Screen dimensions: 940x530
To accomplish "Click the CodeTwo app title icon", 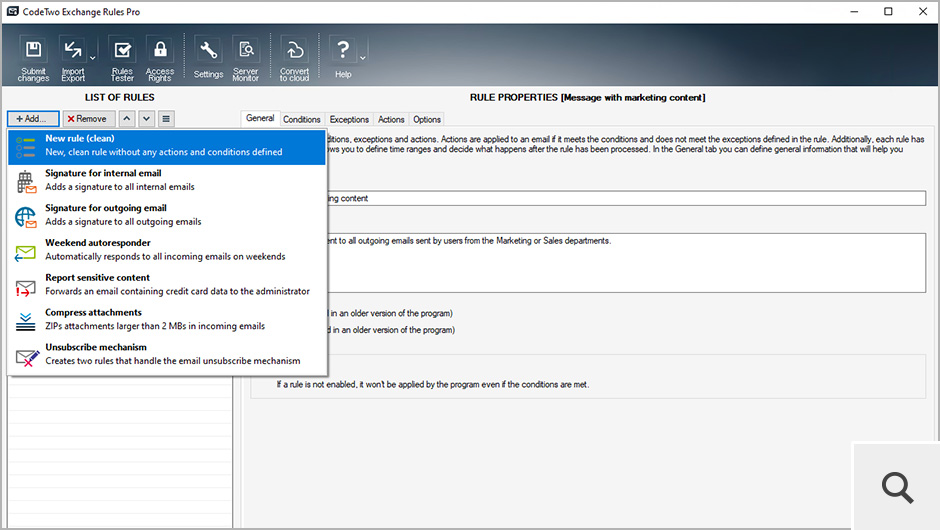I will pyautogui.click(x=13, y=11).
